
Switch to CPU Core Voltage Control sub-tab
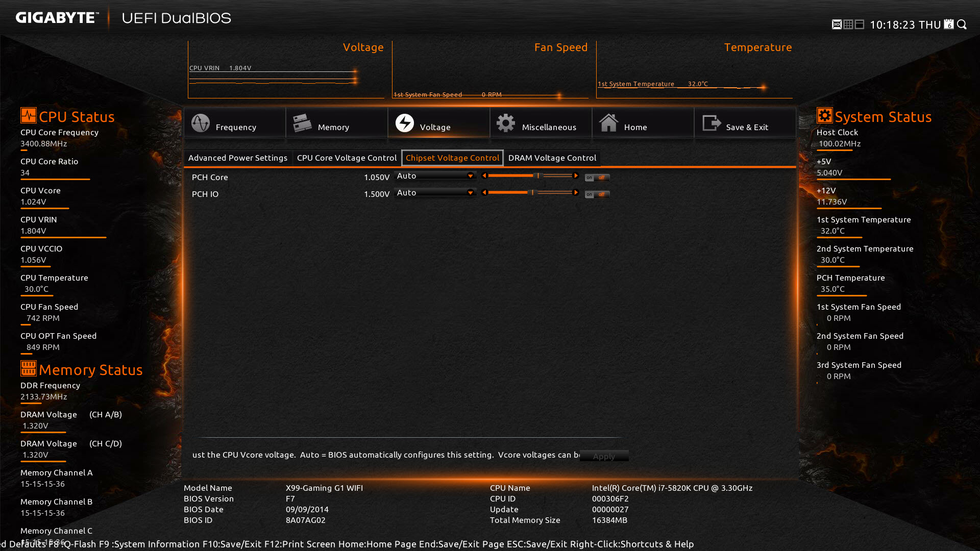(x=347, y=158)
